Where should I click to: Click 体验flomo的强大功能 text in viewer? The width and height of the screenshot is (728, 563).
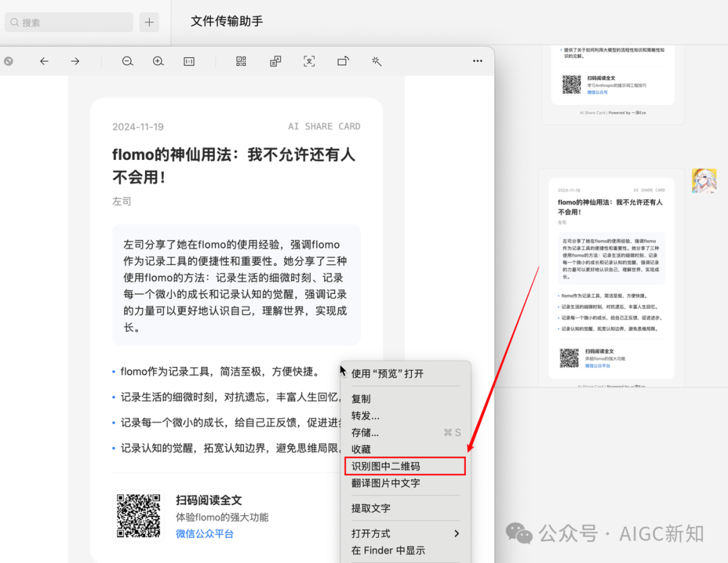[222, 517]
